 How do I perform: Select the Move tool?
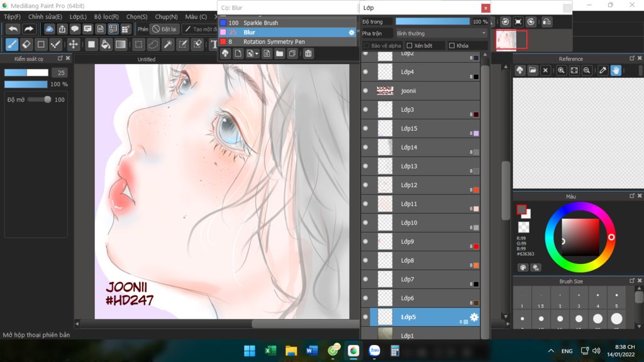click(73, 45)
